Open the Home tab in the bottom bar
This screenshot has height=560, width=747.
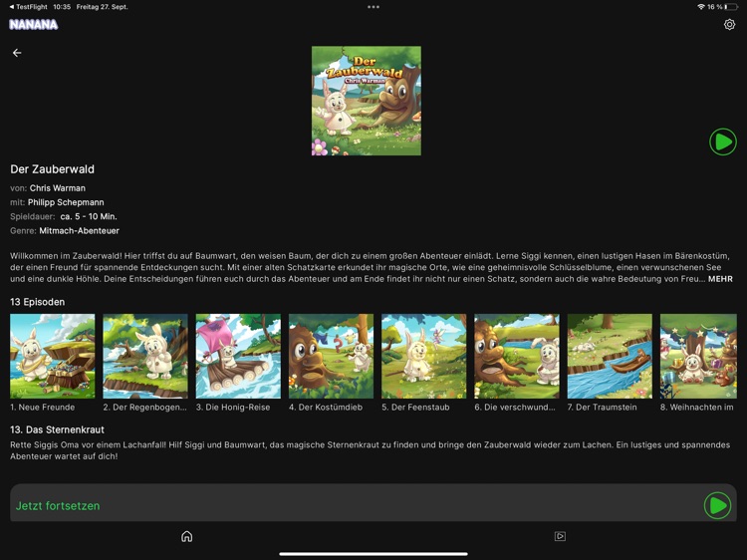click(187, 537)
